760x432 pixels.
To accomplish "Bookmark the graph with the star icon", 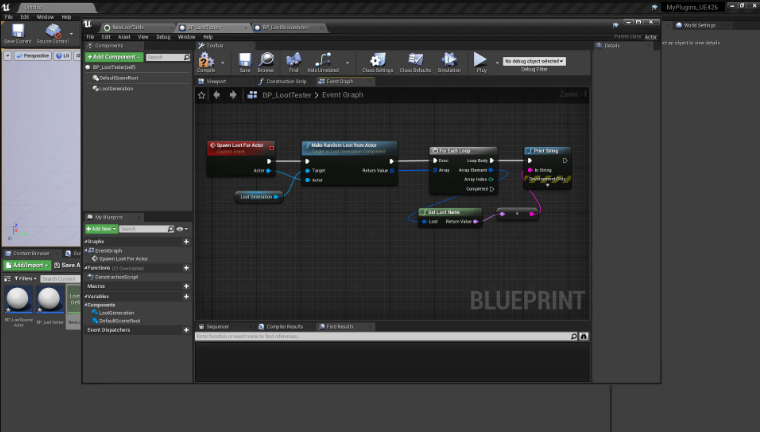I will tap(202, 95).
